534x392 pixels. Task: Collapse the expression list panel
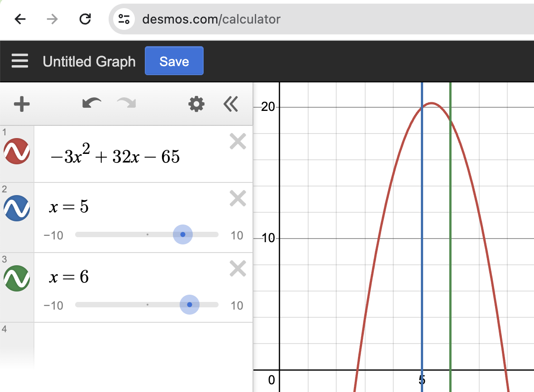coord(230,104)
